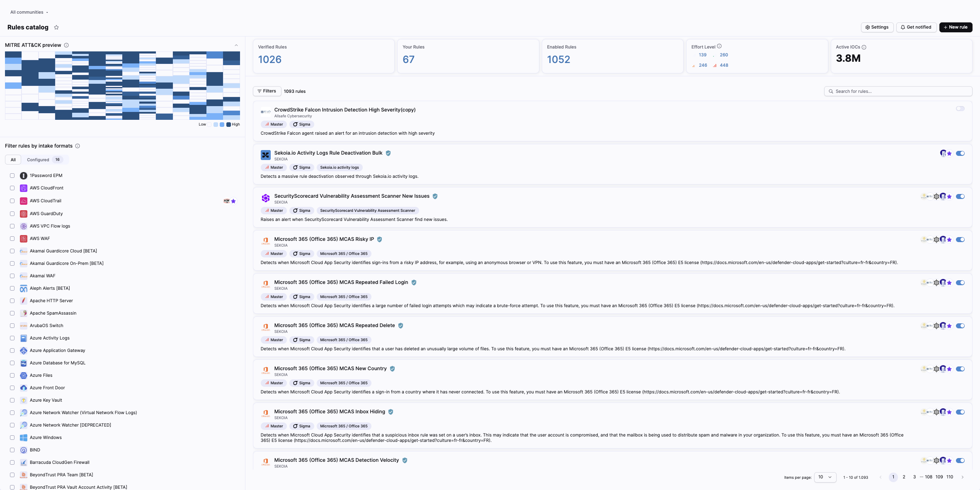
Task: Click the intake formats filter info icon
Action: (78, 146)
